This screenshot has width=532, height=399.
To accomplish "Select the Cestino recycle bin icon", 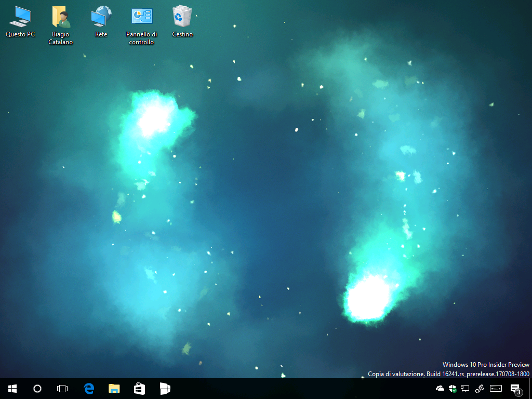I will [x=182, y=21].
